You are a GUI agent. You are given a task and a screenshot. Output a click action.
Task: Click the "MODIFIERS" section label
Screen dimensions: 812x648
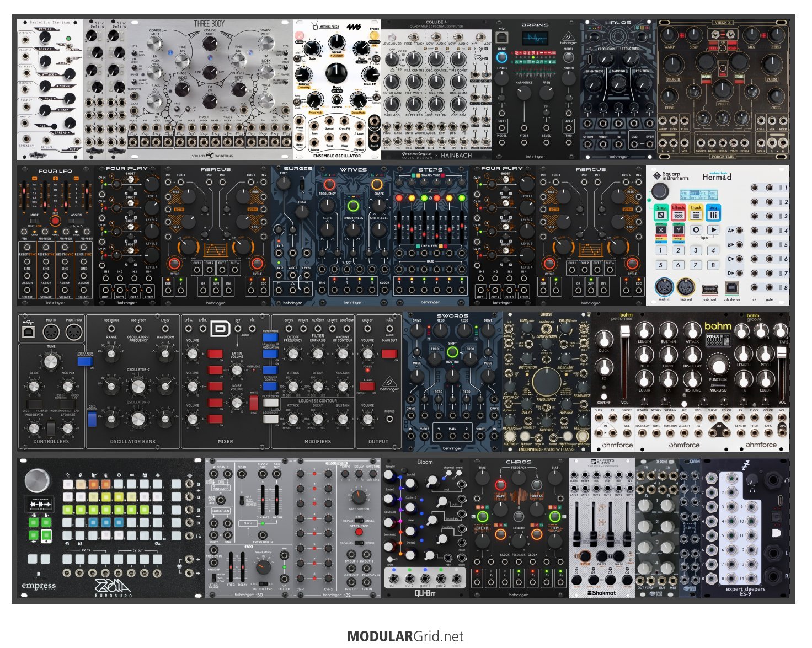(318, 442)
